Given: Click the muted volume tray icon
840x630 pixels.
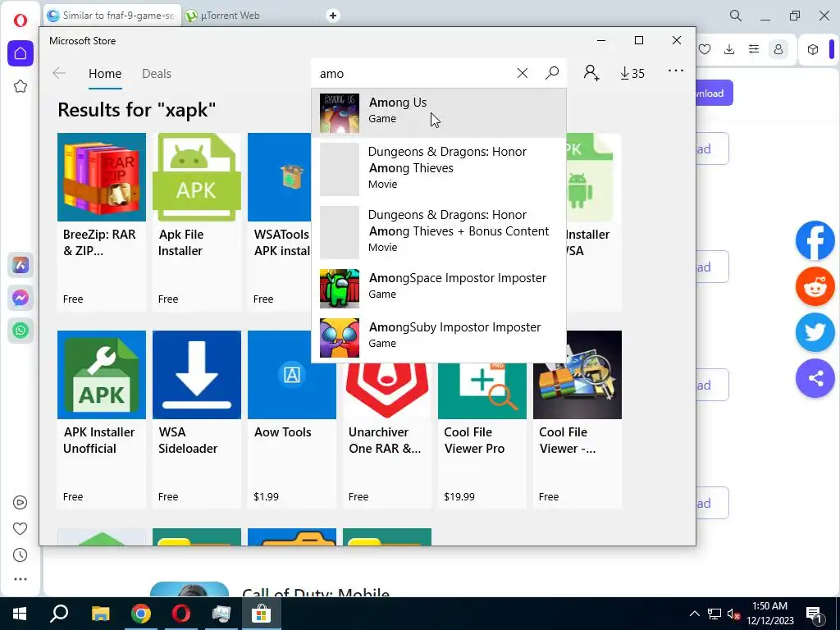Looking at the screenshot, I should 733,614.
